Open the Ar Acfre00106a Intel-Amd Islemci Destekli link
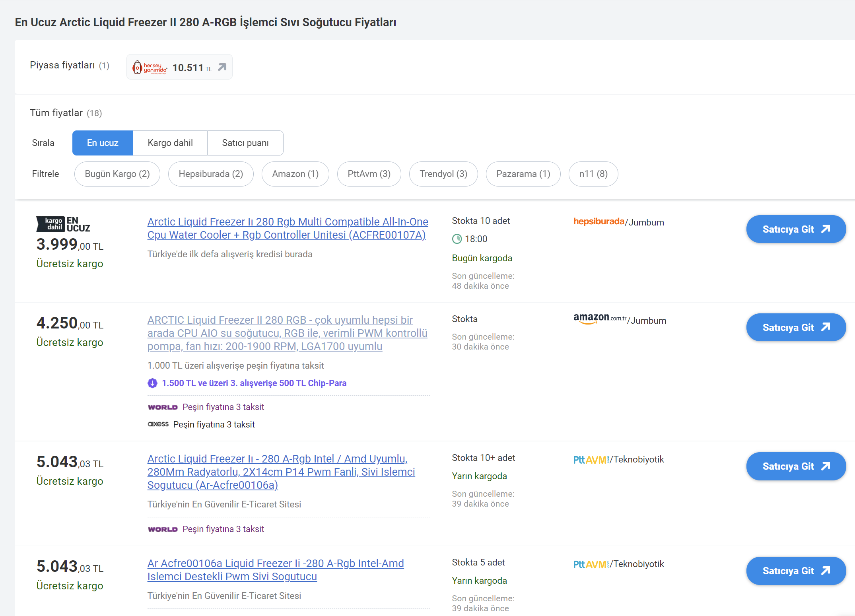The width and height of the screenshot is (855, 616). [276, 570]
